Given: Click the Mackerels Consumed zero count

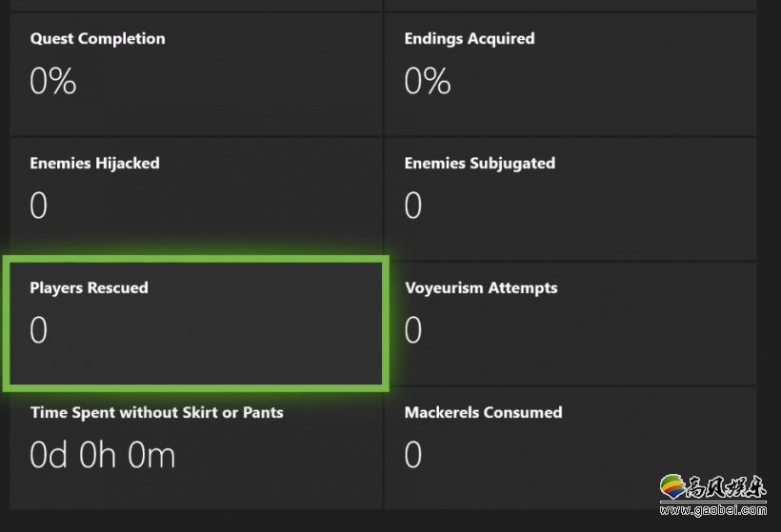Looking at the screenshot, I should (413, 454).
